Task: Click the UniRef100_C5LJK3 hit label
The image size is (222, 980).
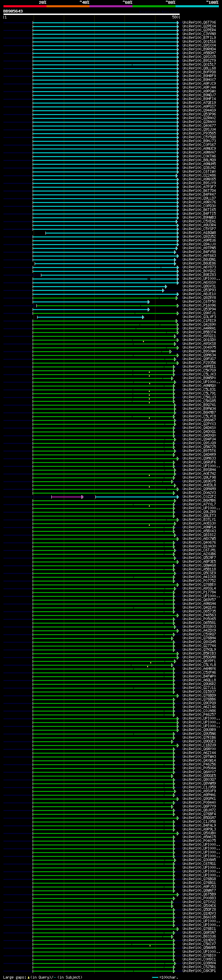Action: pos(199,374)
